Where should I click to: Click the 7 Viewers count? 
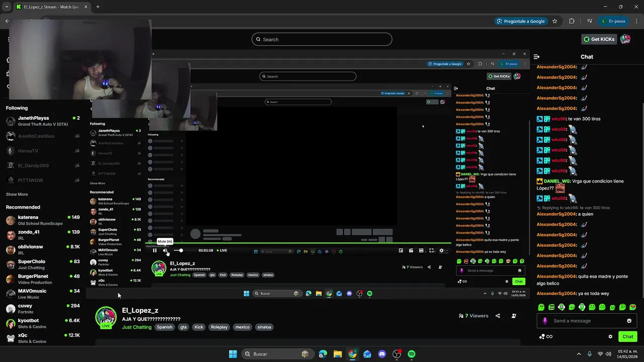pos(473,316)
